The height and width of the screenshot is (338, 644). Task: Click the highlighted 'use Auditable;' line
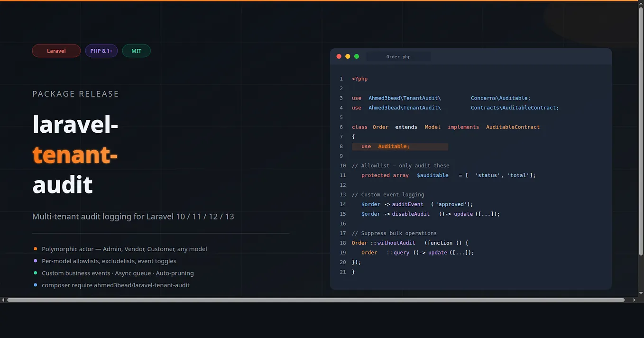click(x=400, y=146)
